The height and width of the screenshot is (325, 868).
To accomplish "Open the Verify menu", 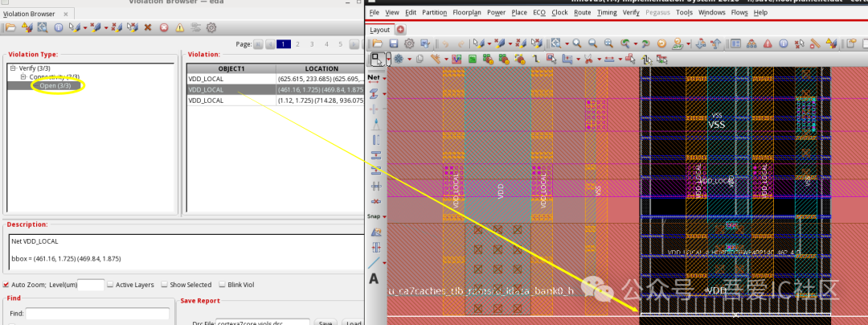I will [631, 12].
